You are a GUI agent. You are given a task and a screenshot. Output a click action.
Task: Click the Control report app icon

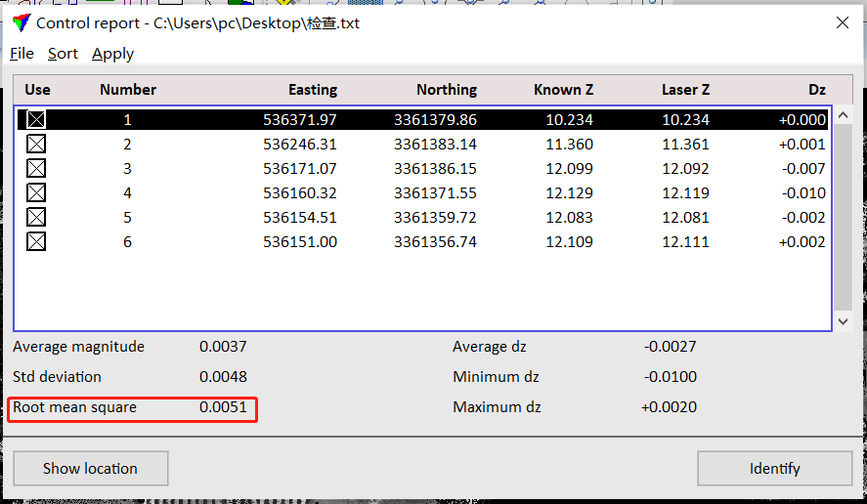coord(20,22)
